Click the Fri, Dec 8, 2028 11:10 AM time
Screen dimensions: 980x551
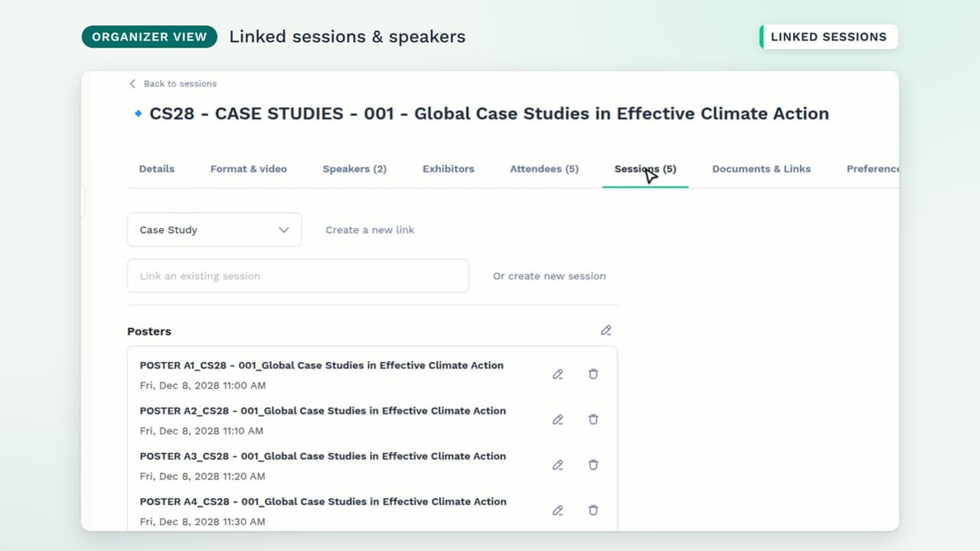pos(201,430)
